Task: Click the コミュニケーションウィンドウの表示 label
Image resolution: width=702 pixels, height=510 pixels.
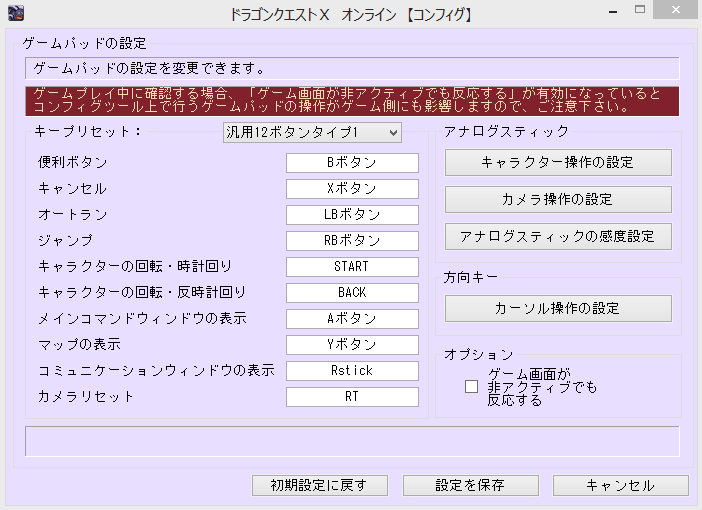Action: [156, 370]
